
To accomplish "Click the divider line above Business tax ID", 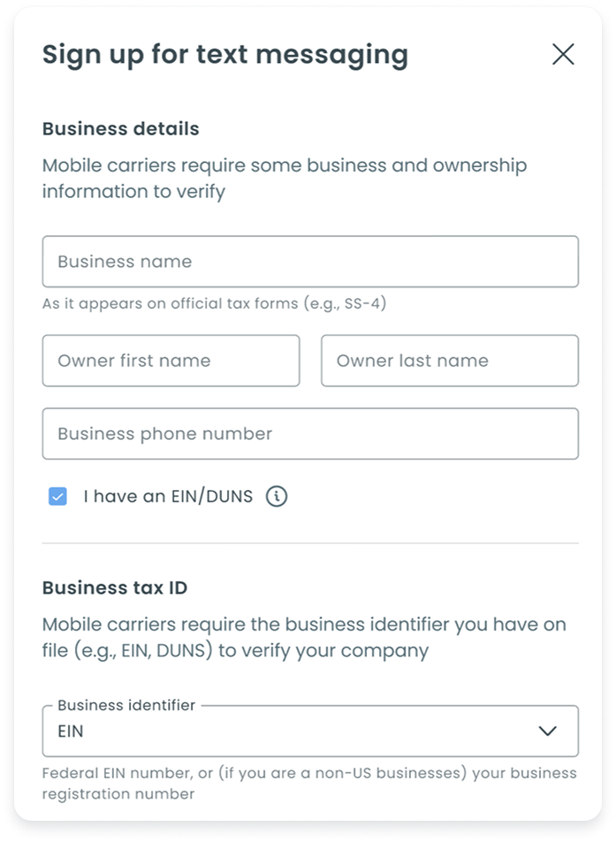I will pos(310,543).
